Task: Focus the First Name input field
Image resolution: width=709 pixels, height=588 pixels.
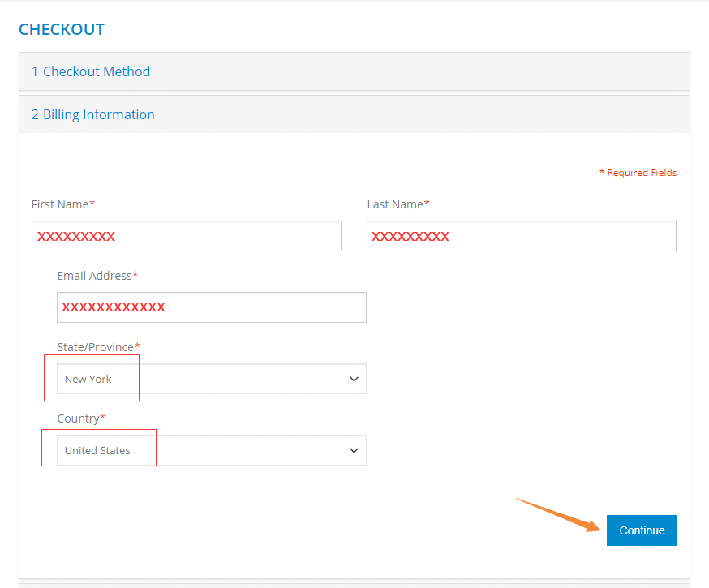Action: [187, 236]
